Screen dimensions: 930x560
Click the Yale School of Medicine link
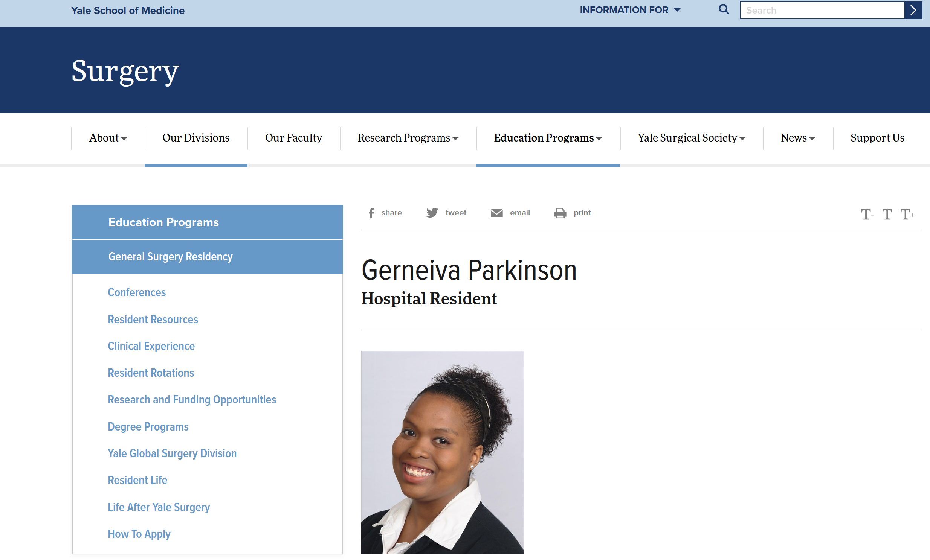tap(128, 10)
